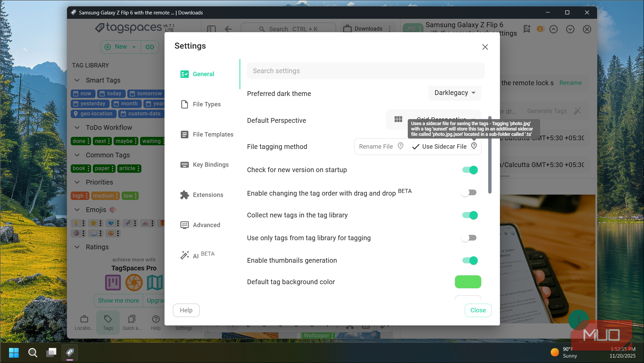This screenshot has width=644, height=363.
Task: Click the Close button in Settings
Action: point(478,310)
